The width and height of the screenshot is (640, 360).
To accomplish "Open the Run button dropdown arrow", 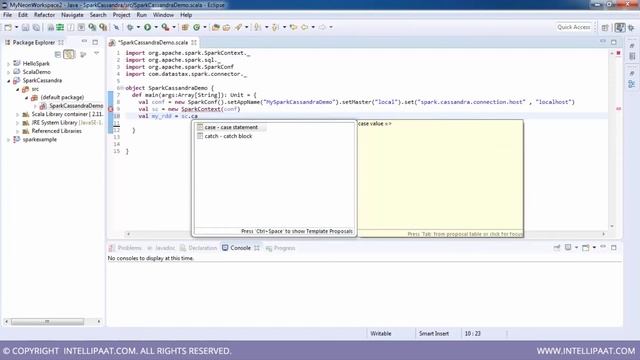I will (156, 27).
